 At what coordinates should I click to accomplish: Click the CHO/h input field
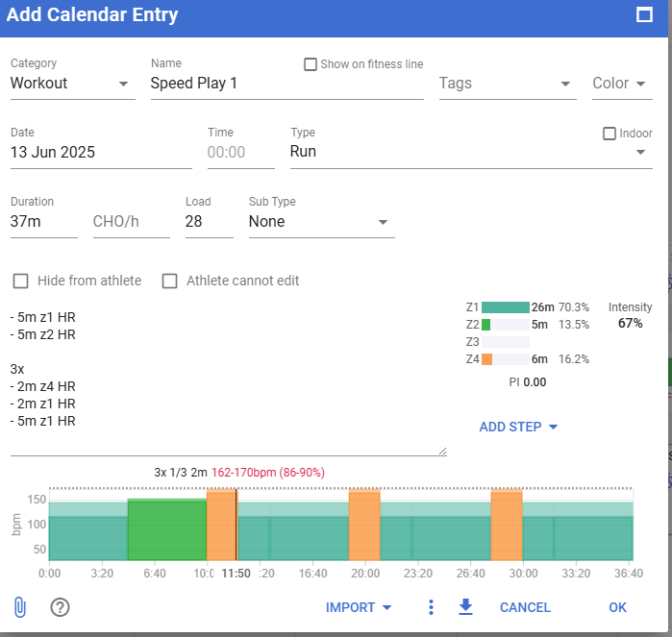tap(131, 222)
